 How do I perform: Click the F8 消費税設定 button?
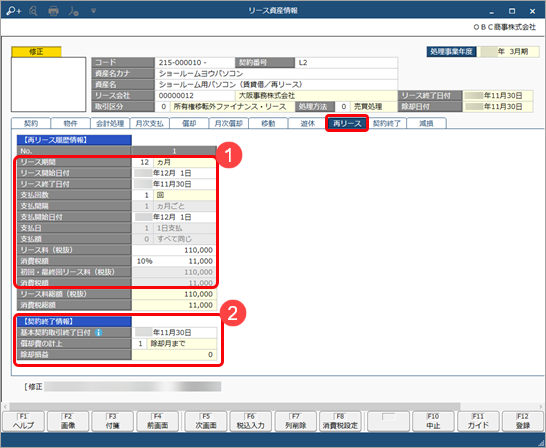[340, 422]
